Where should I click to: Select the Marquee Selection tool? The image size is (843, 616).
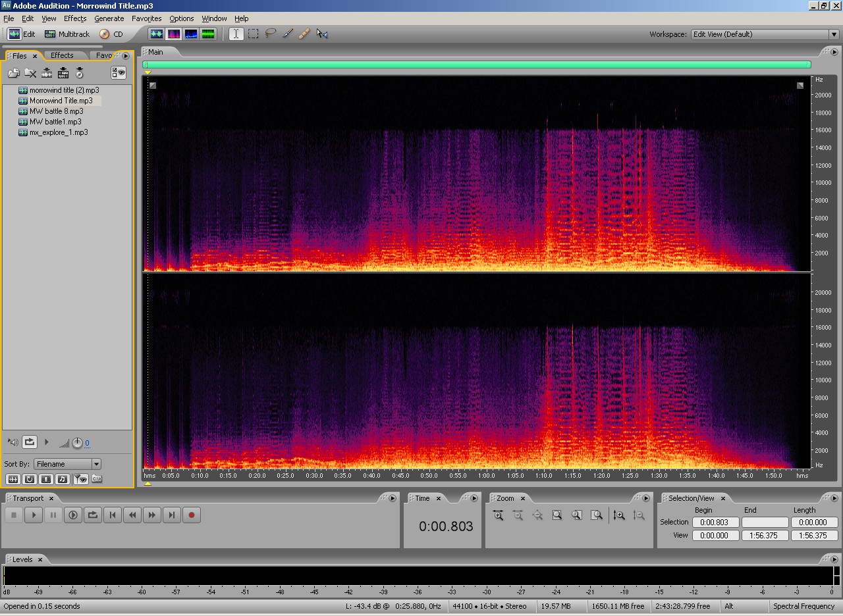coord(253,34)
